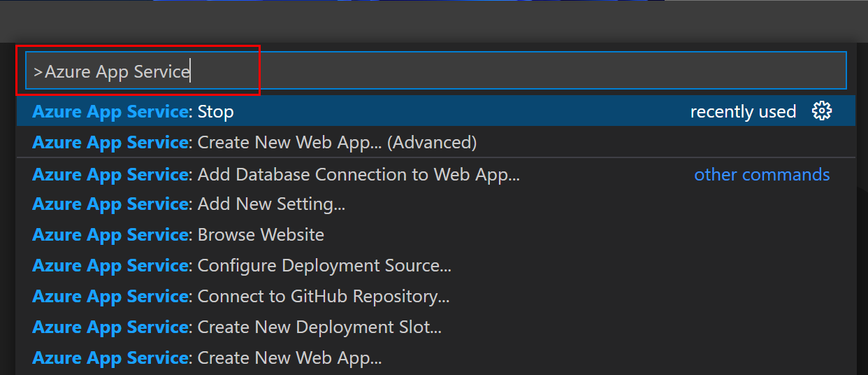Choose Create New Deployment Slot... entry

[319, 327]
